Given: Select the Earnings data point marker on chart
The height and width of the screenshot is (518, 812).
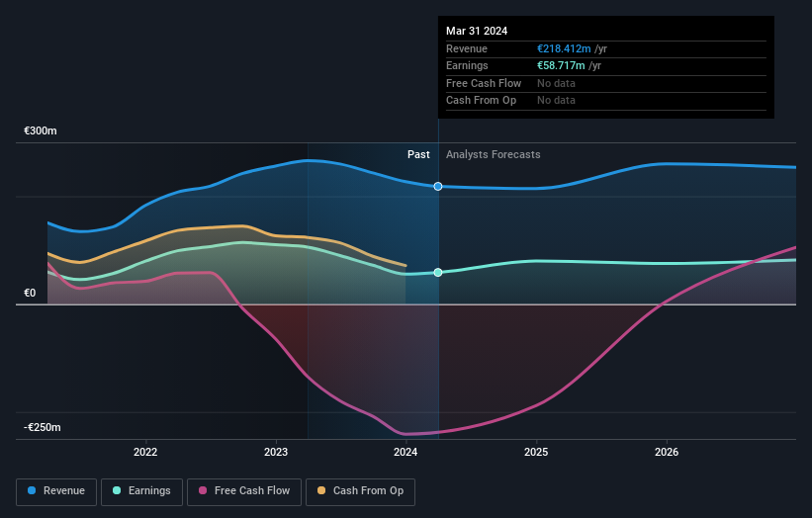Looking at the screenshot, I should pyautogui.click(x=438, y=272).
